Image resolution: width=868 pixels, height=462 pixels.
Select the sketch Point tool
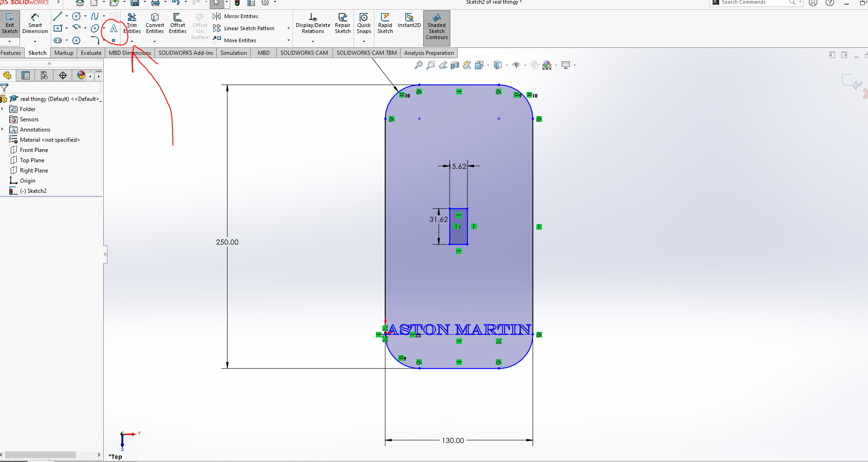(114, 40)
